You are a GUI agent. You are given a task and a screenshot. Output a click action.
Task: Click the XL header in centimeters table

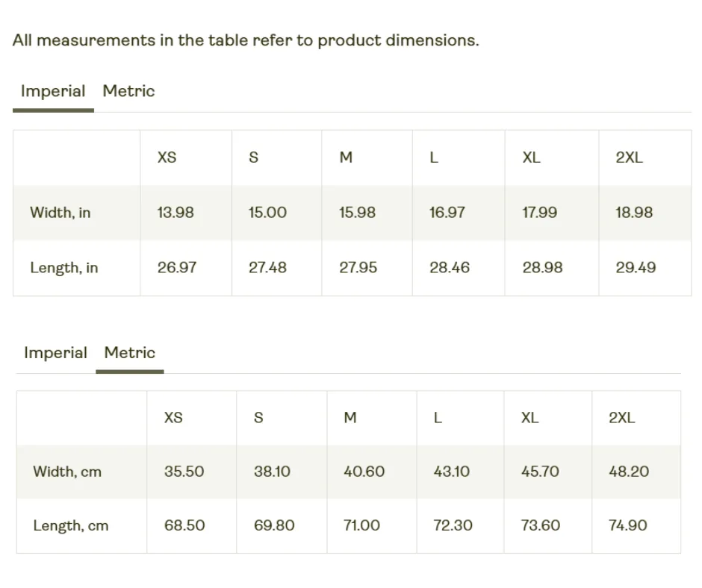529,418
